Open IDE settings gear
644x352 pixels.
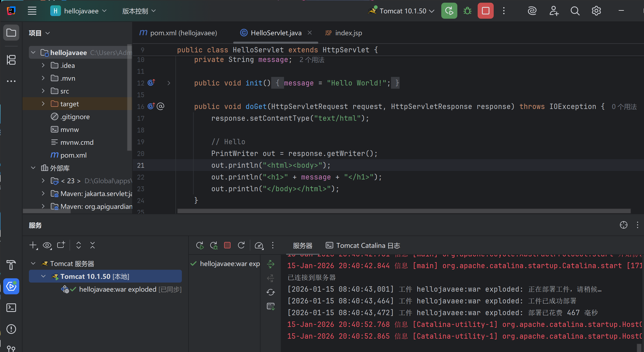pos(596,11)
